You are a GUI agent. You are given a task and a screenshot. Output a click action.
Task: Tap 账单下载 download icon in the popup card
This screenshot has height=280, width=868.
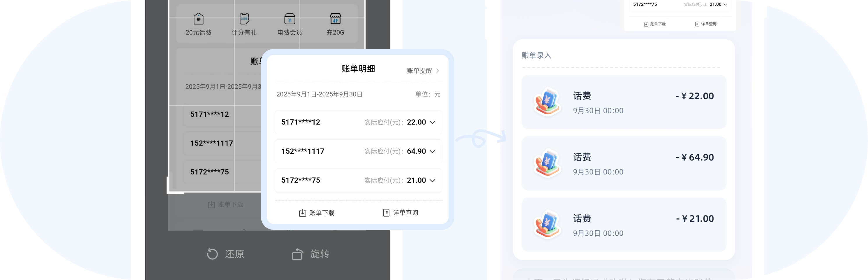(x=303, y=213)
